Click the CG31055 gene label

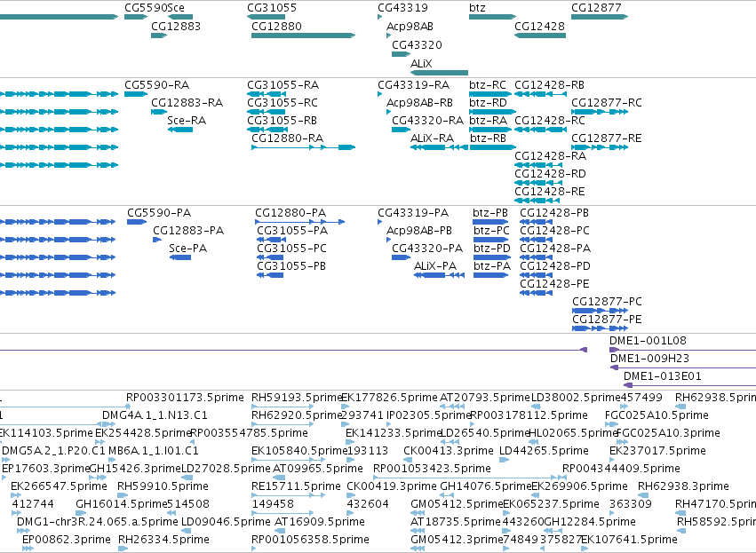[272, 8]
